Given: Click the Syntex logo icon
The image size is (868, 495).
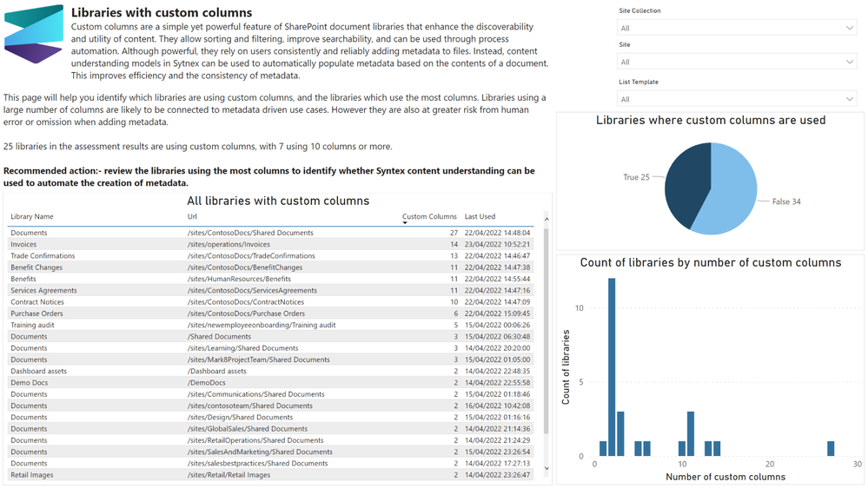Looking at the screenshot, I should pos(34,33).
